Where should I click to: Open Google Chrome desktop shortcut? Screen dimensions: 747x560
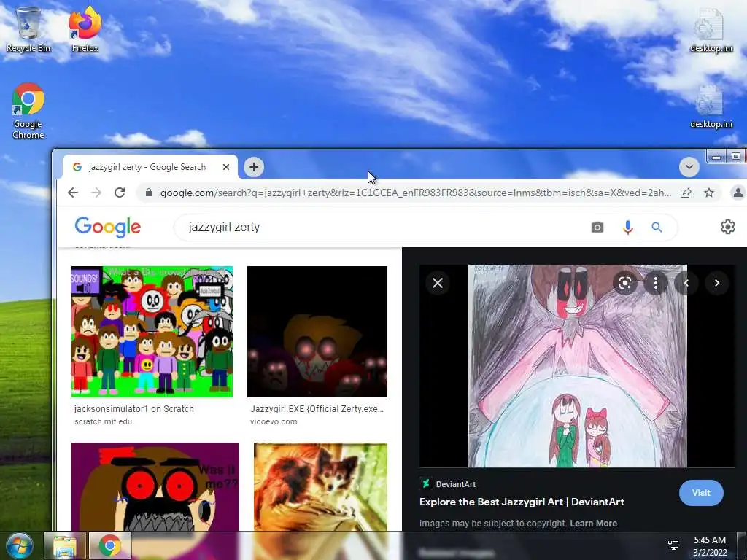tap(28, 111)
